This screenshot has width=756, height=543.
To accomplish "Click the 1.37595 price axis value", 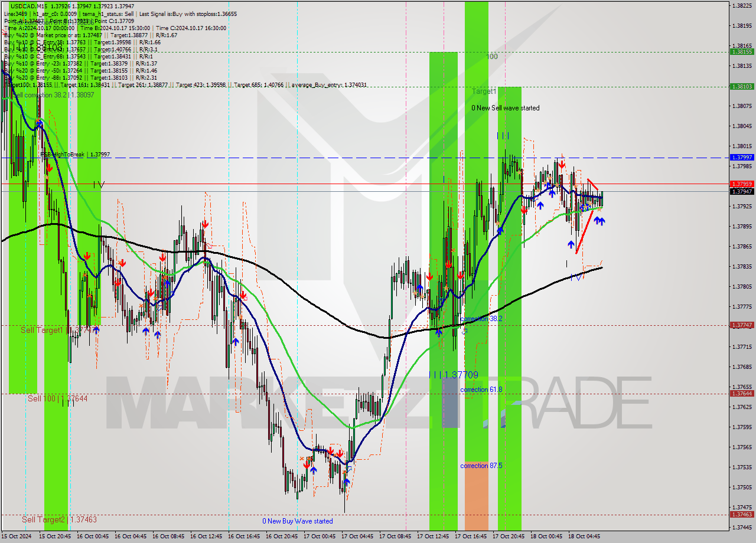I will (742, 427).
